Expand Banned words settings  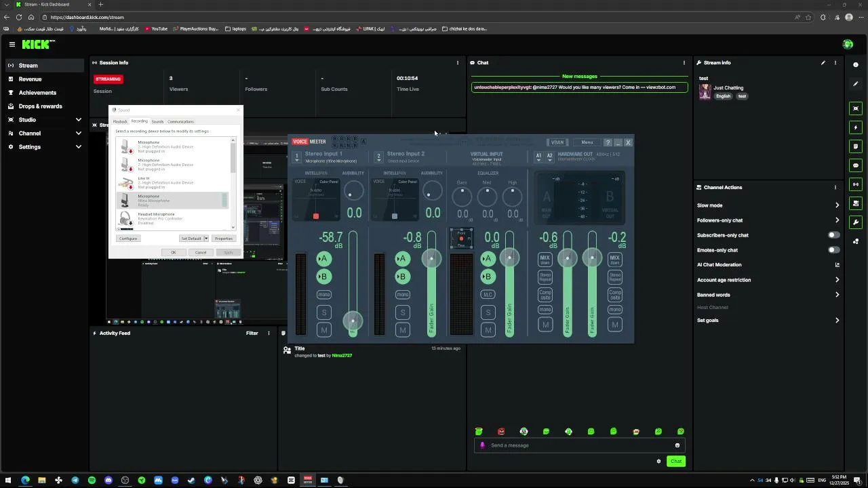tap(837, 295)
